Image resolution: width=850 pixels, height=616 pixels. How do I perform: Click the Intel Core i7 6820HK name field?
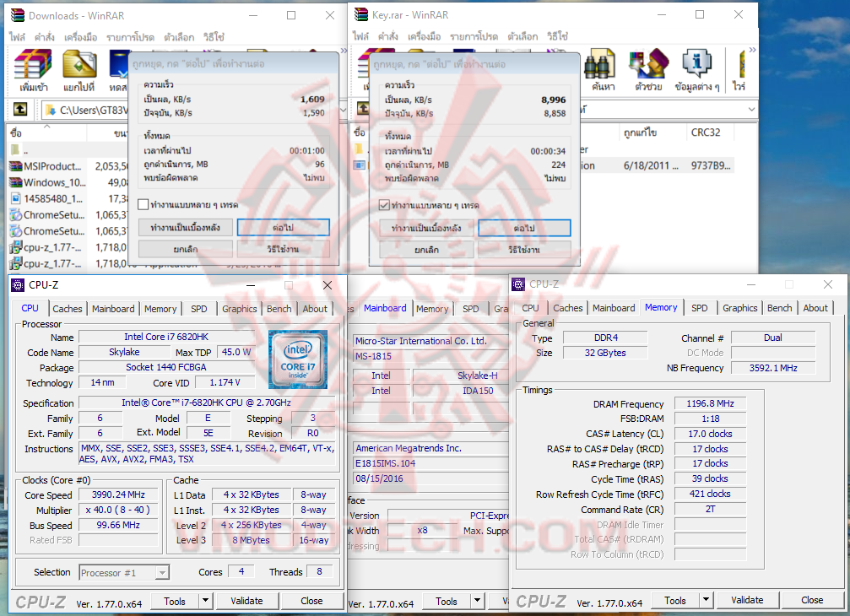point(166,337)
